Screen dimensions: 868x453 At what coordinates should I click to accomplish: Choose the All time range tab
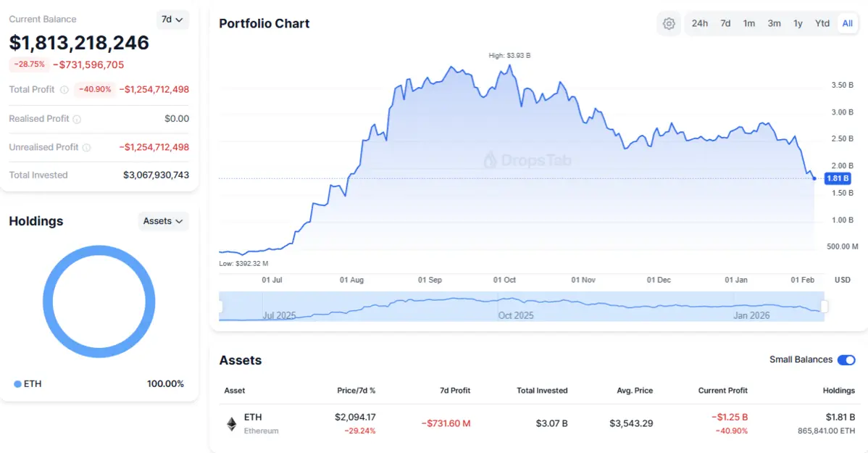point(847,23)
